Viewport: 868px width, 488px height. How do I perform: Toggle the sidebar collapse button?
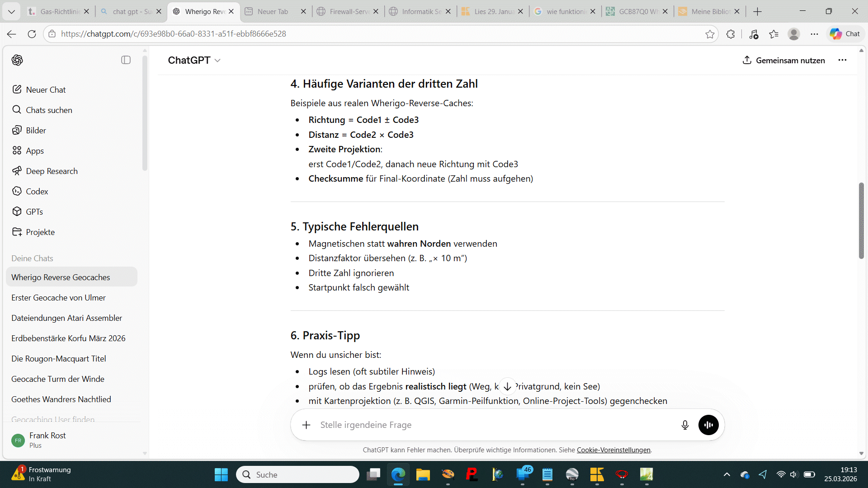[x=126, y=60]
